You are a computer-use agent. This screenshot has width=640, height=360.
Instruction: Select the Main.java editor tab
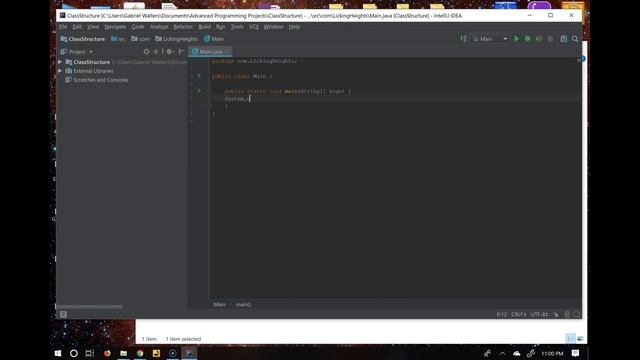(x=210, y=52)
